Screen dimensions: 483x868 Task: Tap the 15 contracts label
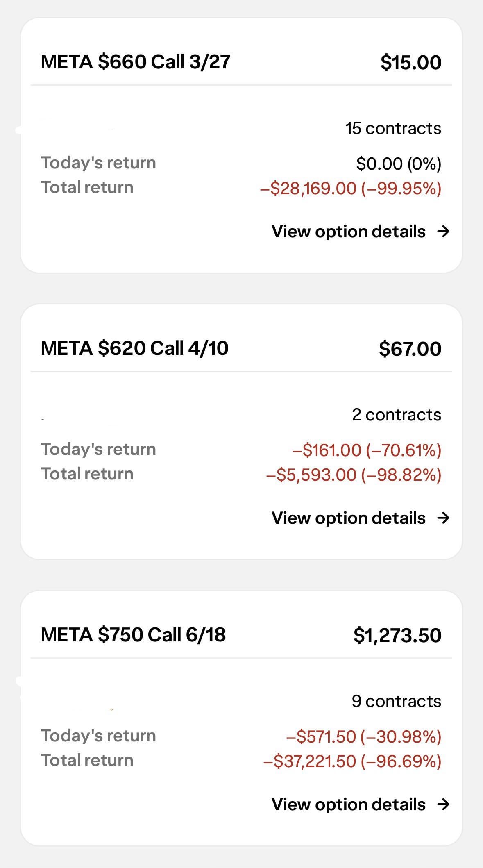(393, 128)
